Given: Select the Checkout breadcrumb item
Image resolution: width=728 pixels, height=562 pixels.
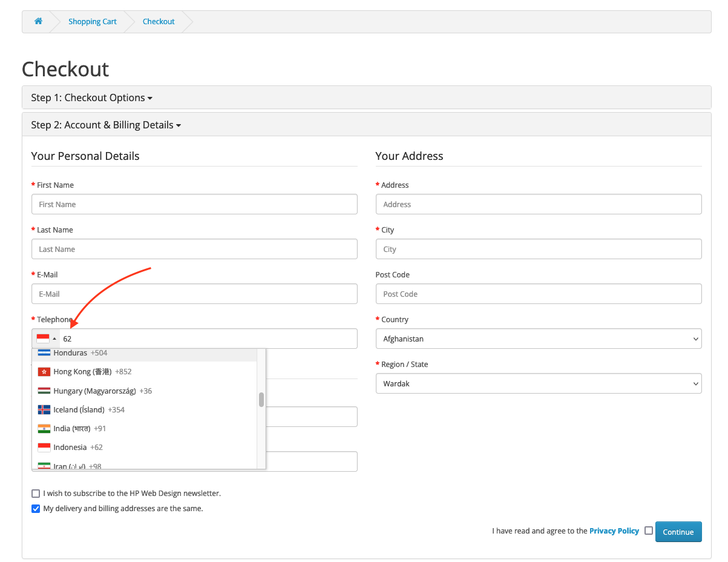Looking at the screenshot, I should point(158,21).
